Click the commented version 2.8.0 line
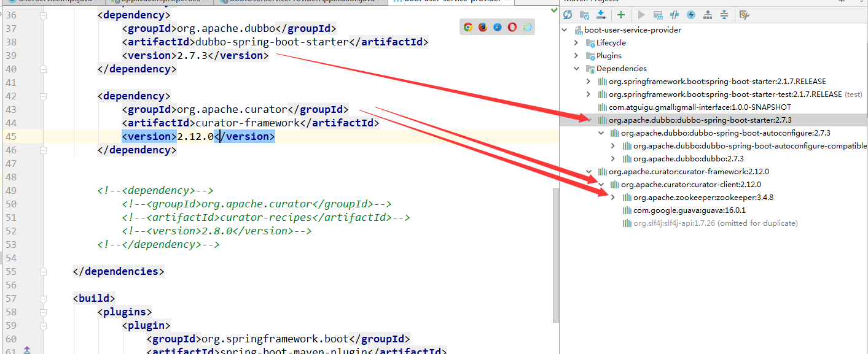 (216, 231)
